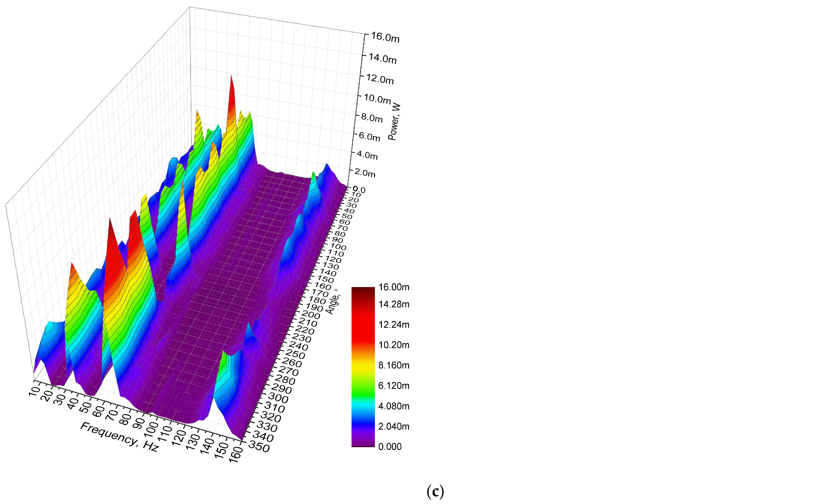
Task: Select the '250' angle axis tick label
Action: (x=295, y=354)
